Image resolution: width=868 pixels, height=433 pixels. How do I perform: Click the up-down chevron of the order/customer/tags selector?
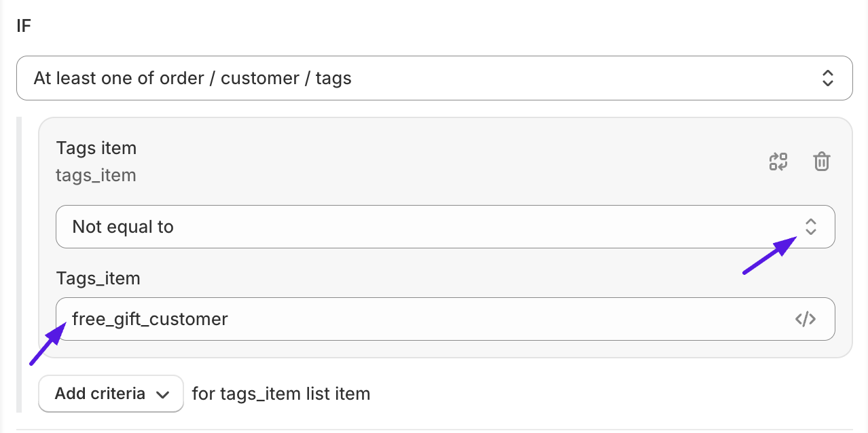point(828,78)
